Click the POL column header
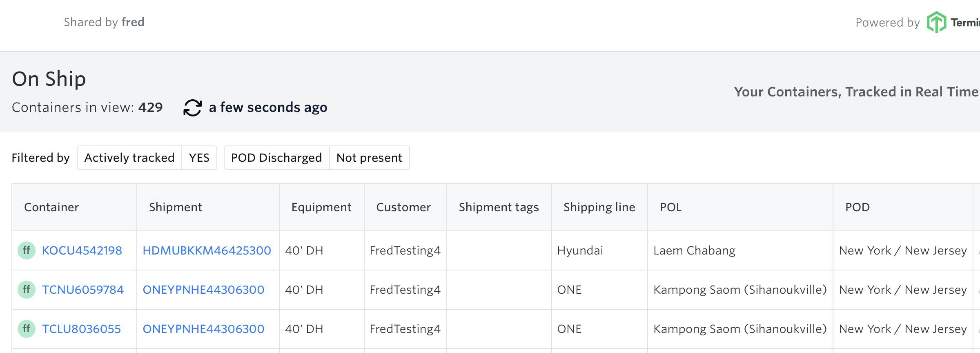 (671, 207)
